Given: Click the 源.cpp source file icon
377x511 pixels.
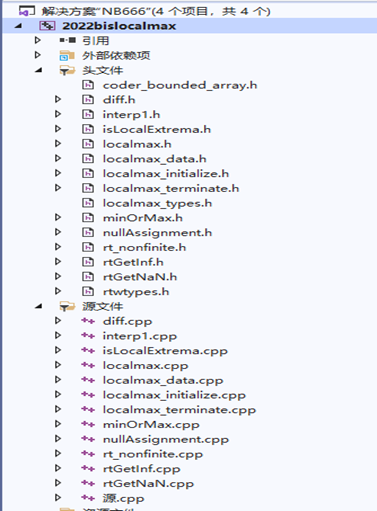Looking at the screenshot, I should point(88,498).
